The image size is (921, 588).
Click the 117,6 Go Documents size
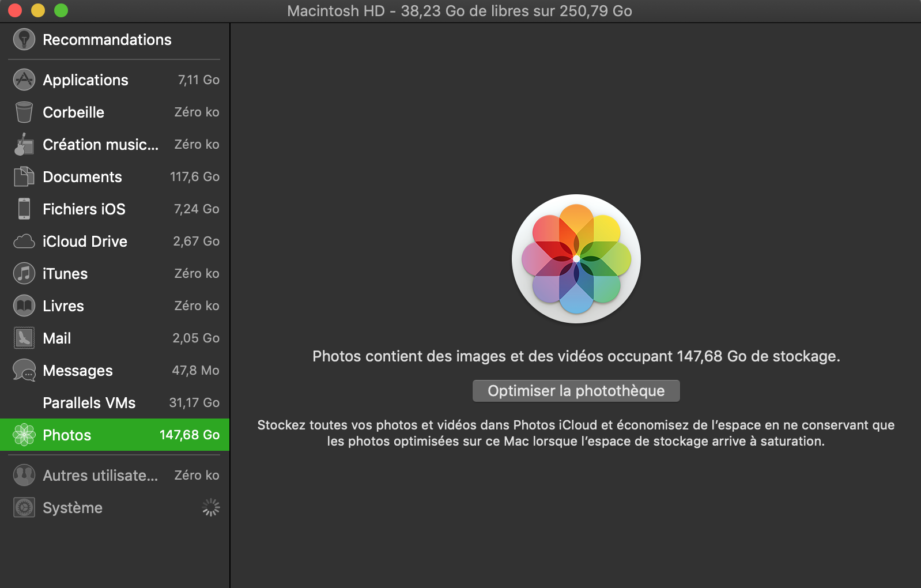click(195, 176)
